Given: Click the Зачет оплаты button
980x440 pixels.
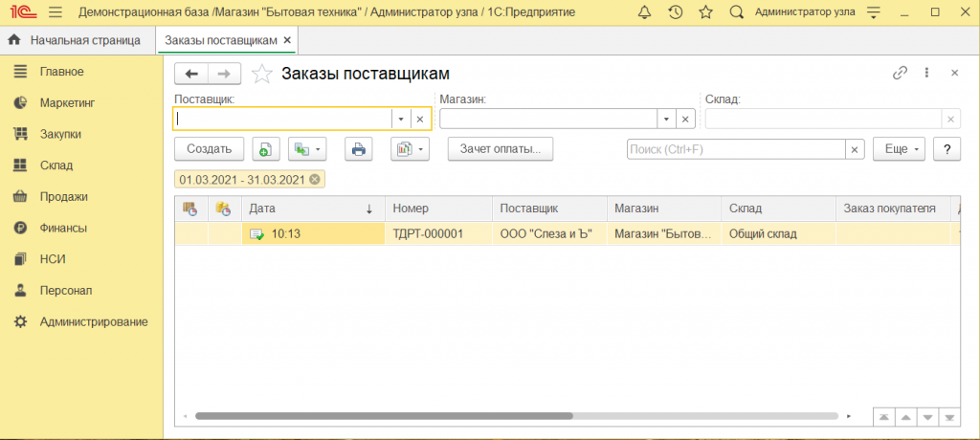Looking at the screenshot, I should [x=501, y=149].
